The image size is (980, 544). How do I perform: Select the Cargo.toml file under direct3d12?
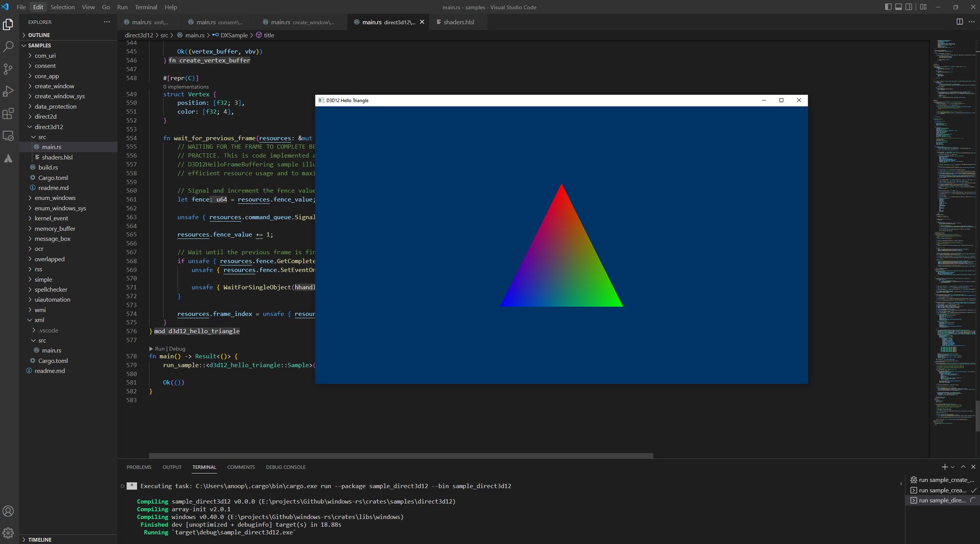click(53, 178)
